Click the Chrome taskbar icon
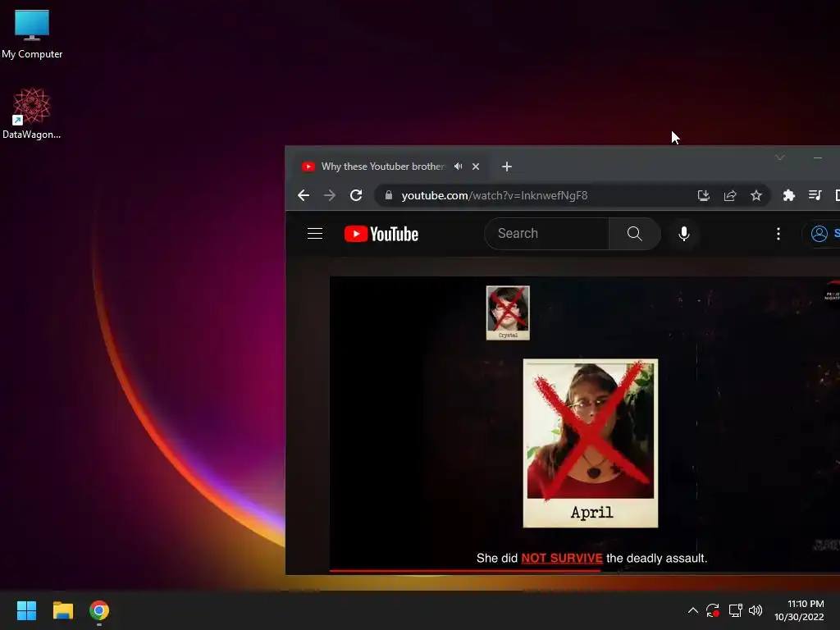This screenshot has width=840, height=630. (x=99, y=610)
